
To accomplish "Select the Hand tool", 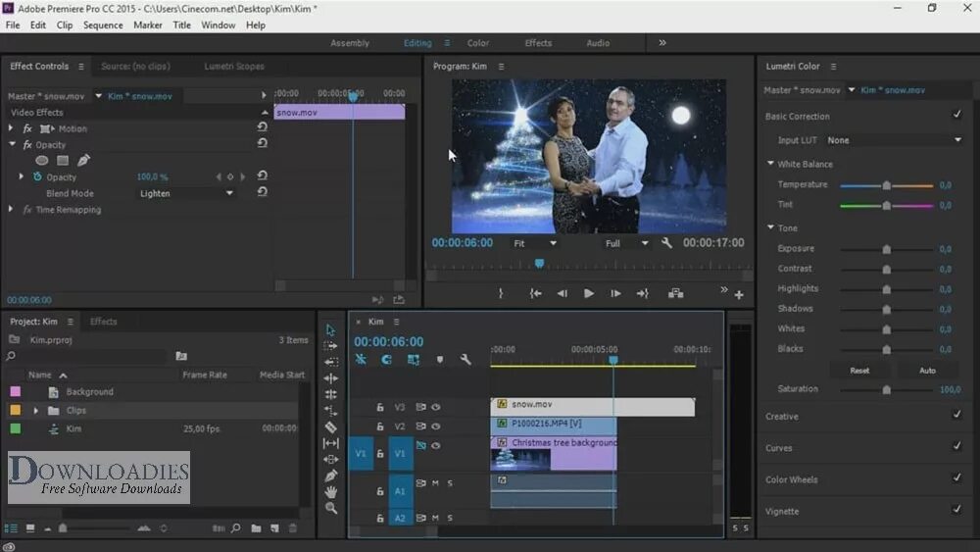I will point(330,492).
